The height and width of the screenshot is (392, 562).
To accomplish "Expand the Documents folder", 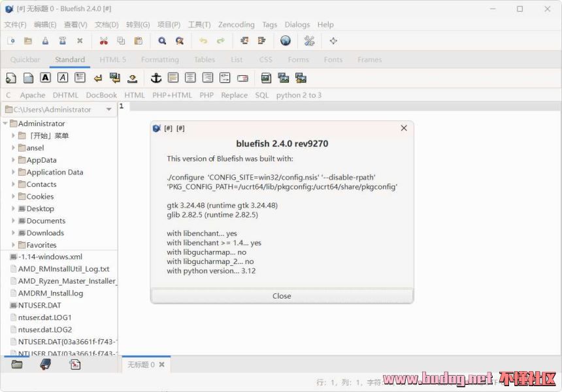I will pos(13,220).
